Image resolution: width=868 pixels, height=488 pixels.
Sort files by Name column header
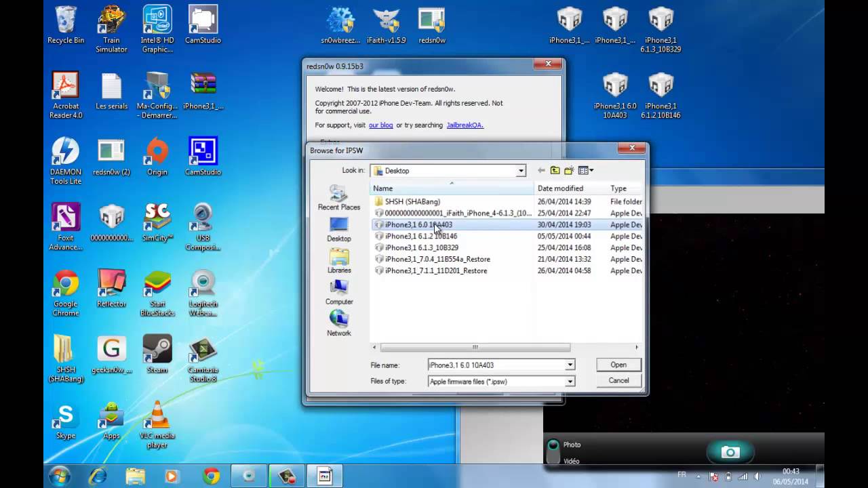pyautogui.click(x=452, y=188)
